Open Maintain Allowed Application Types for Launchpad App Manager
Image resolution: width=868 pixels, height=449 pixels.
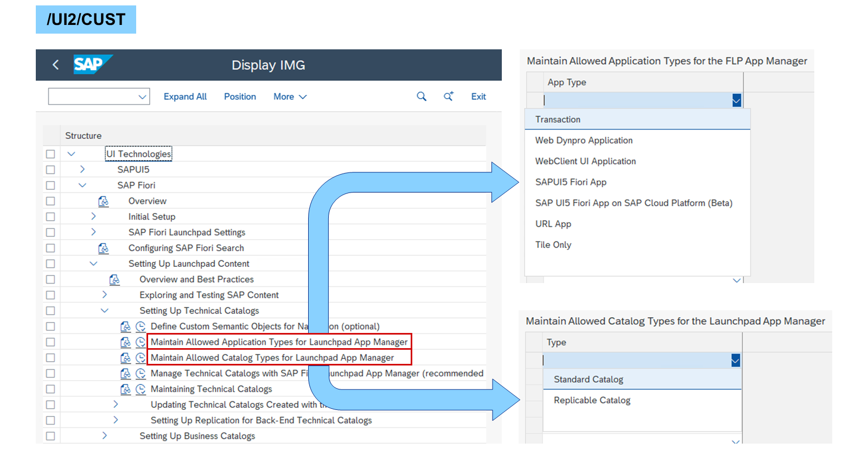[279, 342]
